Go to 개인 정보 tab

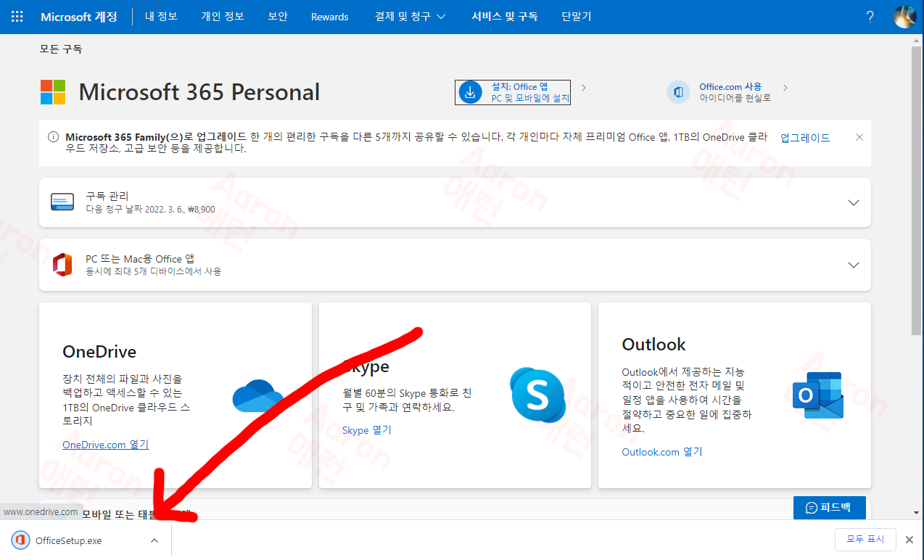coord(223,17)
